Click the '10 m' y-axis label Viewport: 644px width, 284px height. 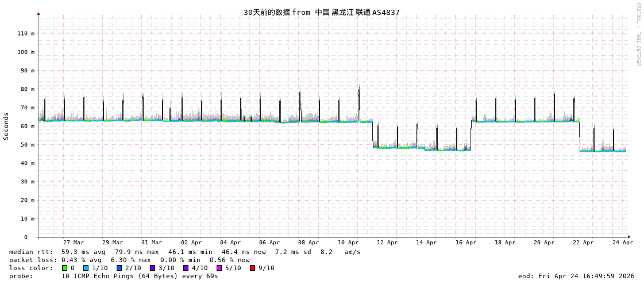click(28, 218)
